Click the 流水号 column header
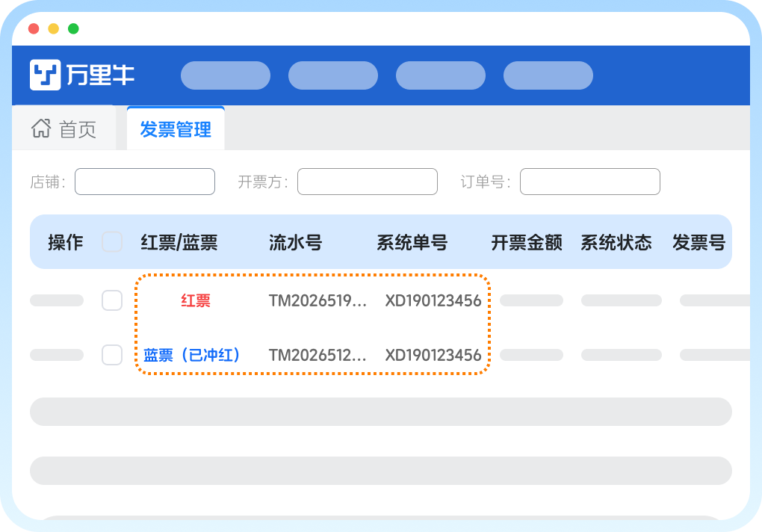This screenshot has width=762, height=532. coord(295,242)
